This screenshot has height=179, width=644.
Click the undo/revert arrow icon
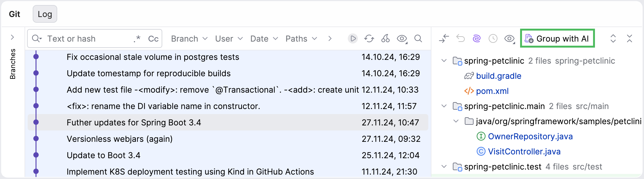460,39
